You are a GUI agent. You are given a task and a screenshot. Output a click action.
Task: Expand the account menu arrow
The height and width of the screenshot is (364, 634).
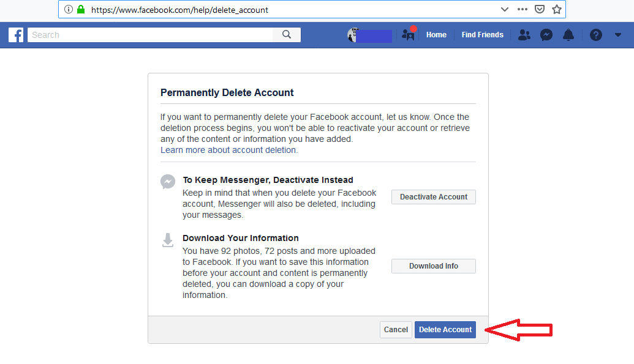click(x=617, y=35)
